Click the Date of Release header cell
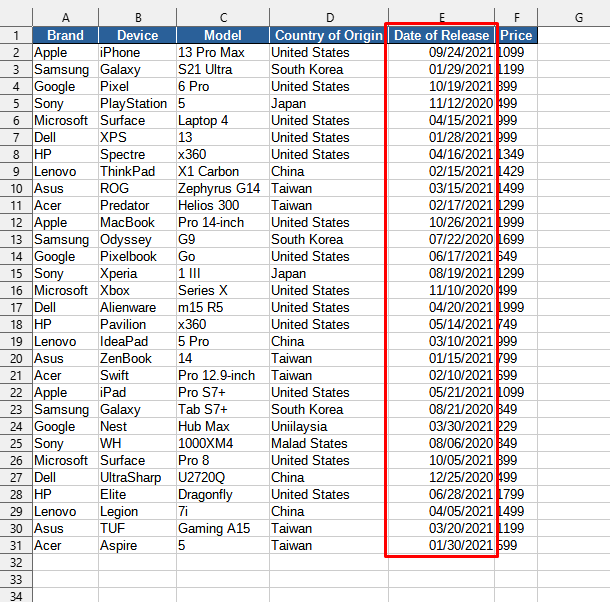Viewport: 610px width, 602px height. [442, 35]
